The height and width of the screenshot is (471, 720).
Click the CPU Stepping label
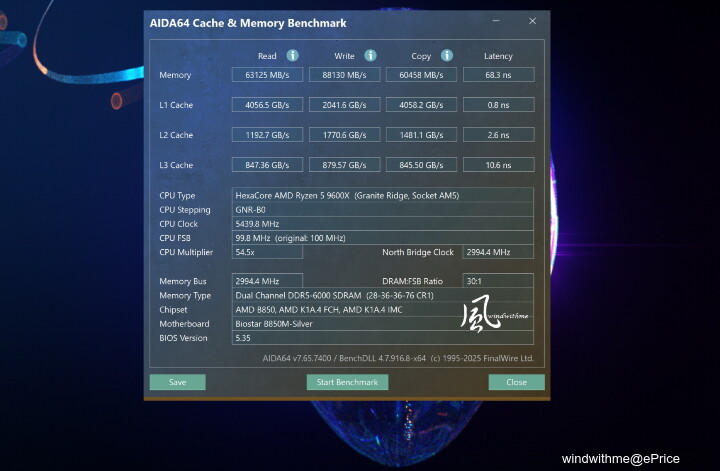(x=185, y=210)
